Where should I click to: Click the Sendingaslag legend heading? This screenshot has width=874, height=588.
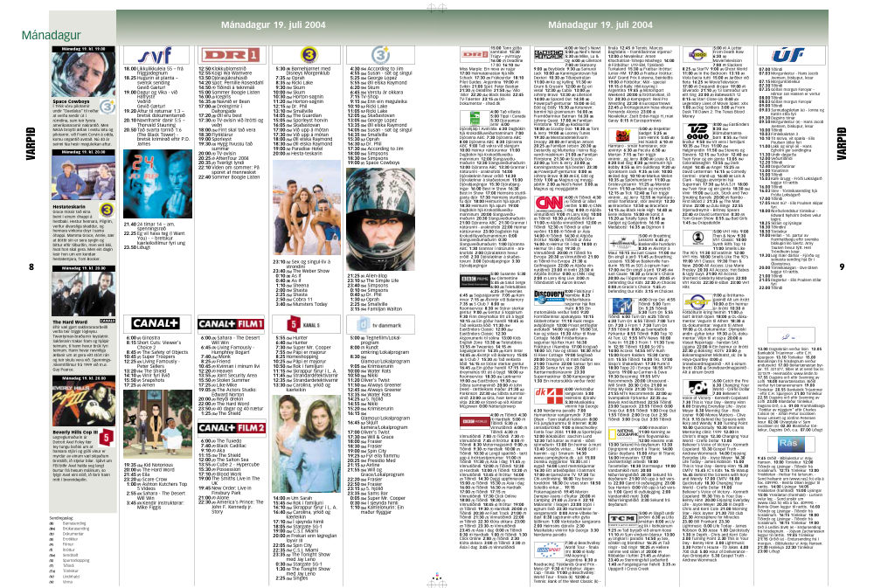(61, 518)
